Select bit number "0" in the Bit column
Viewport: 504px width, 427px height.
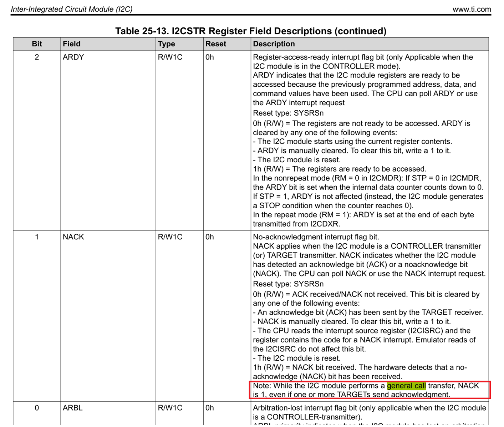(37, 408)
